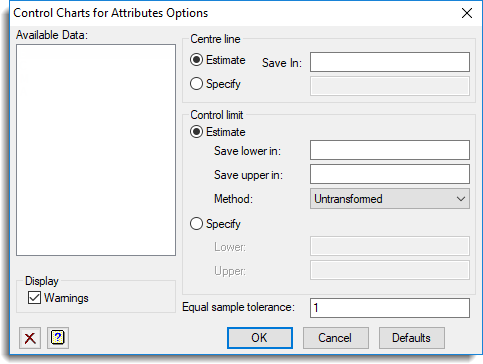The width and height of the screenshot is (483, 364).
Task: Click the Lower control limit field
Action: (390, 246)
